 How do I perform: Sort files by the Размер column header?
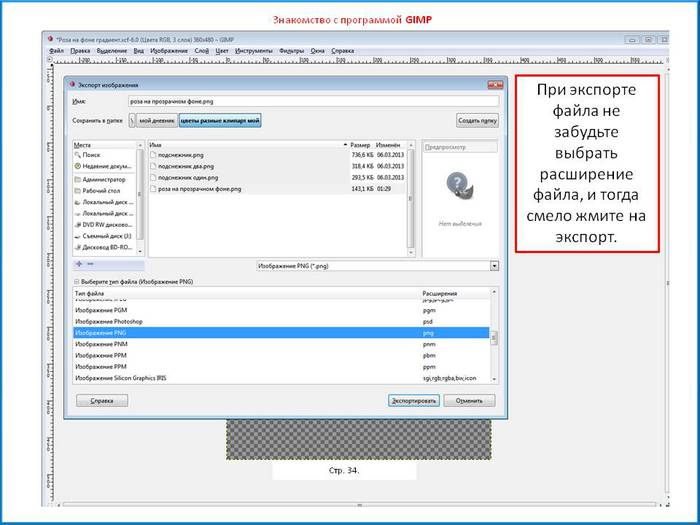click(x=361, y=145)
